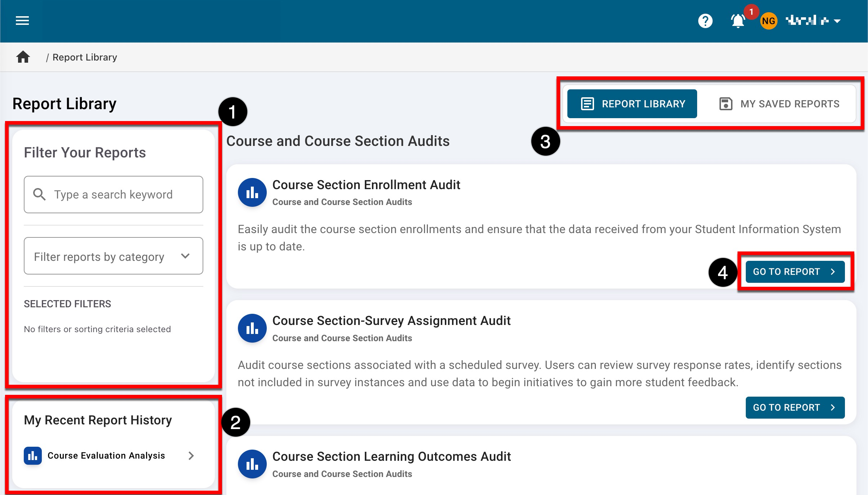Click Course Section Learning Outcomes Audit icon

pyautogui.click(x=252, y=464)
